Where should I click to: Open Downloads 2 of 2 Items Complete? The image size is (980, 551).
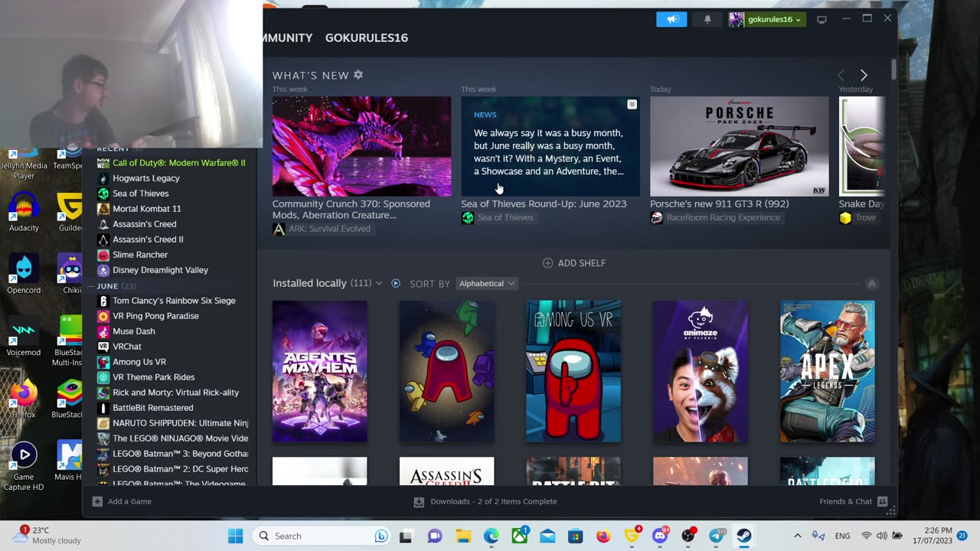[x=494, y=501]
